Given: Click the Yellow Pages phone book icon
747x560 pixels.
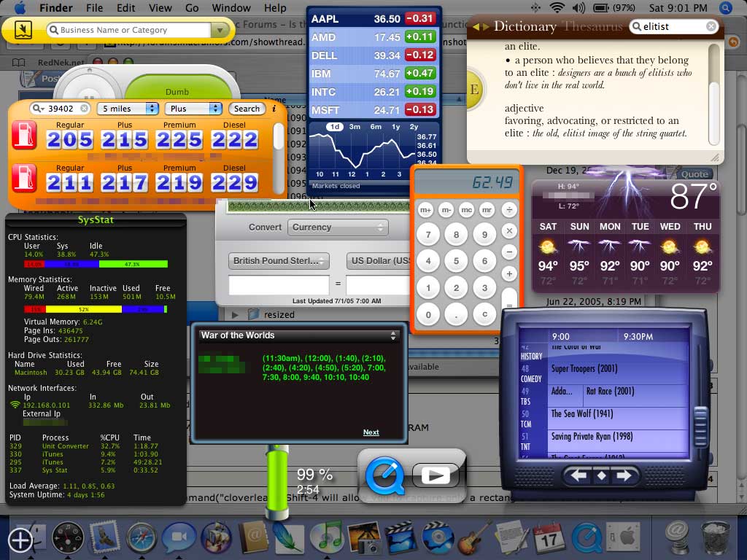Looking at the screenshot, I should click(x=23, y=29).
